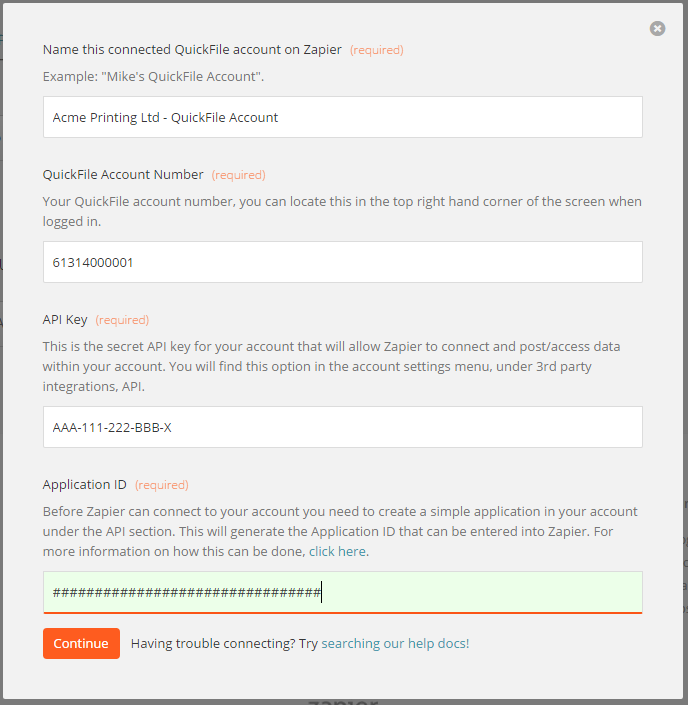Close the QuickFile connection dialog
688x705 pixels.
click(657, 29)
